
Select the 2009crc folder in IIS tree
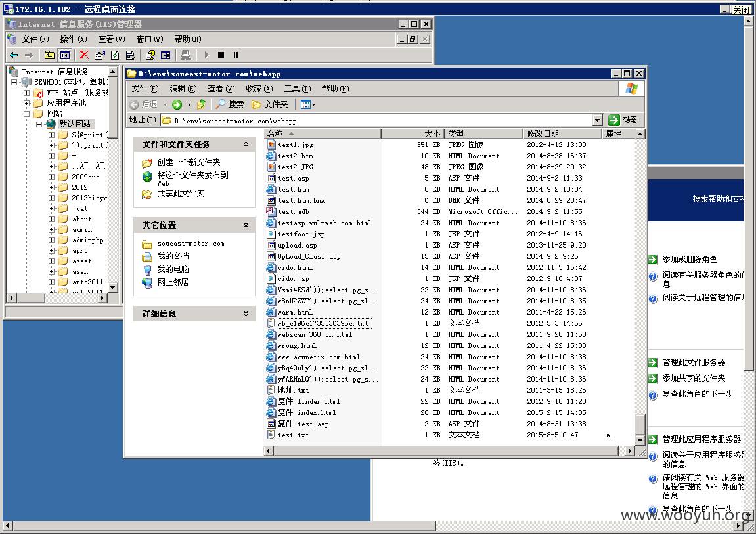[86, 177]
